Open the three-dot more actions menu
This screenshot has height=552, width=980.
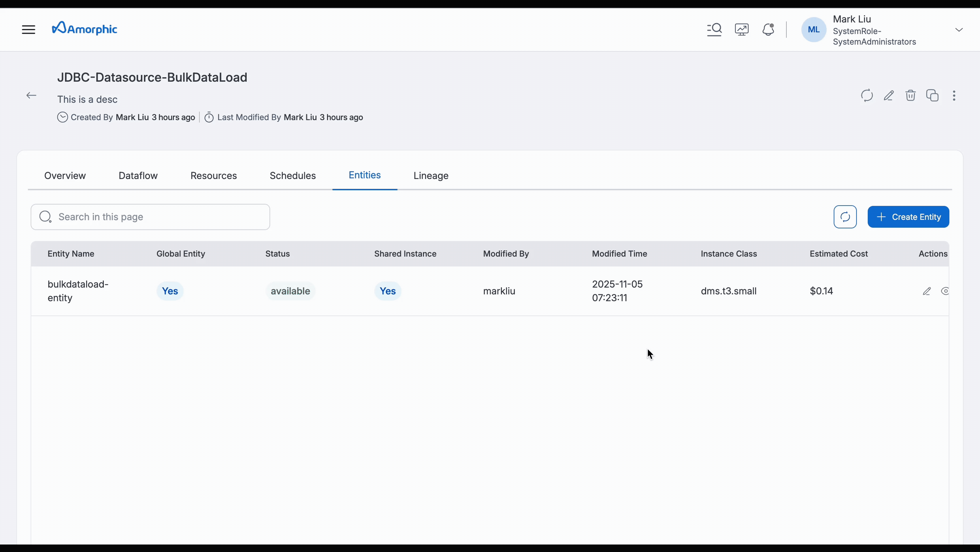954,96
